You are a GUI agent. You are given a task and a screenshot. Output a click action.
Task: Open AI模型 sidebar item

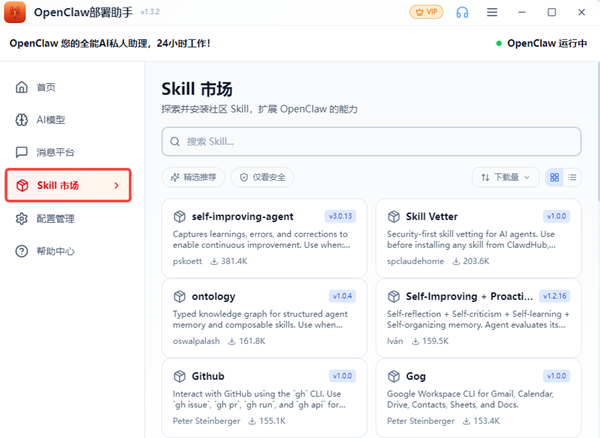[50, 120]
